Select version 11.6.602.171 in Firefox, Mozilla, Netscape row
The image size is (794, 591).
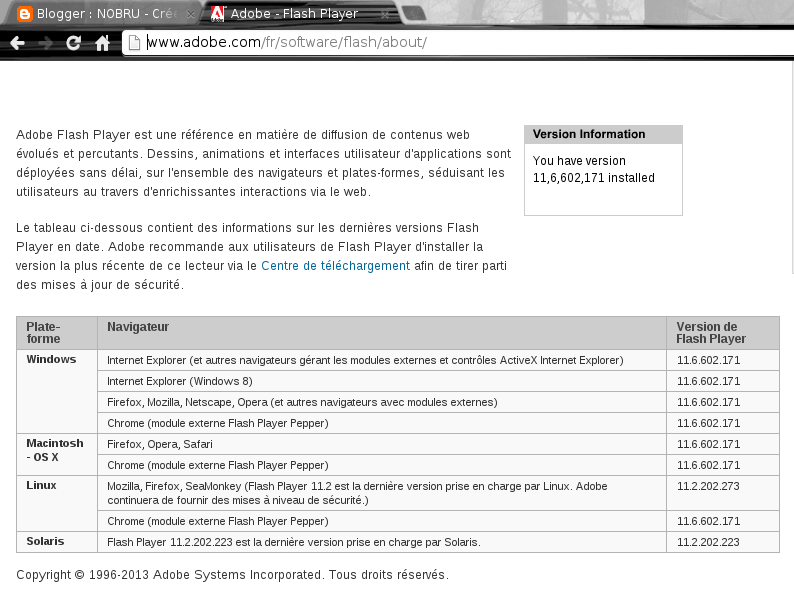click(708, 402)
